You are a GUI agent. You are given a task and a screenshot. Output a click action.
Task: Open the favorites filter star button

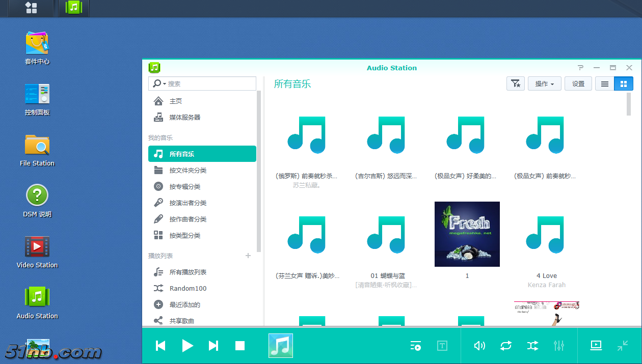[516, 84]
